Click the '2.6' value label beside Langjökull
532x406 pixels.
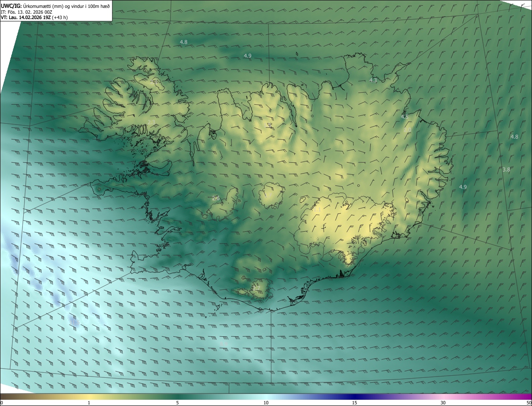click(x=216, y=198)
